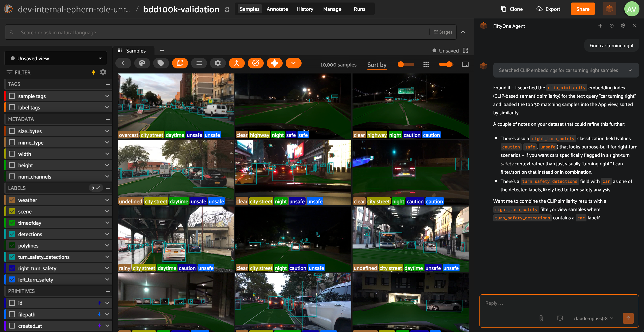
Task: Start new agent chat with plus
Action: point(600,26)
